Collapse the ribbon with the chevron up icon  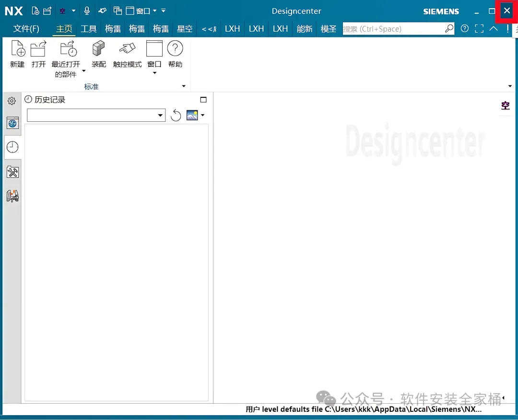pos(493,28)
